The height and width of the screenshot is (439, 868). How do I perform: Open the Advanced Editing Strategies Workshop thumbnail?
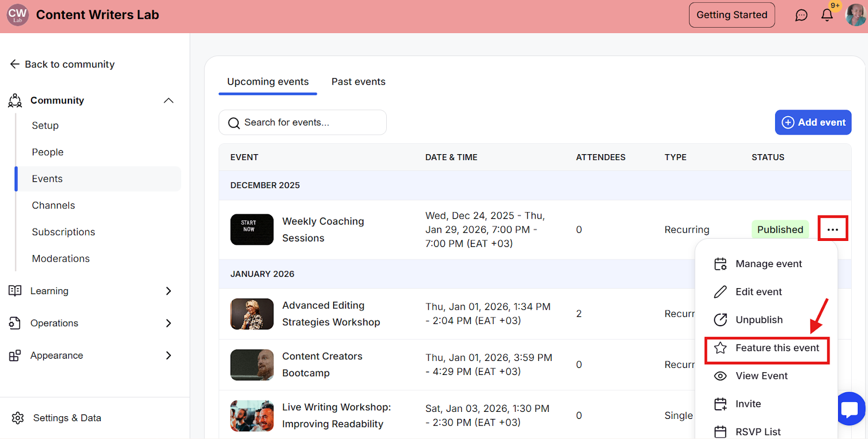pyautogui.click(x=252, y=314)
